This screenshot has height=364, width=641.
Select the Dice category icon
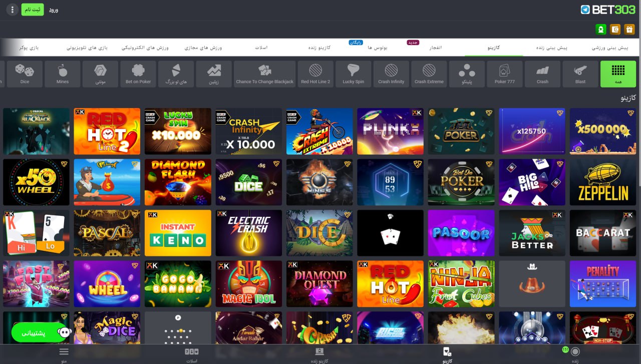(24, 74)
